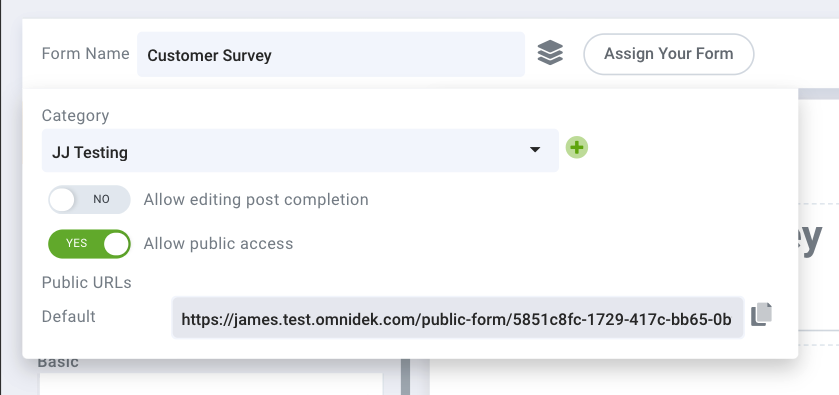This screenshot has width=839, height=395.
Task: Click the Assign Your Form button
Action: 668,54
